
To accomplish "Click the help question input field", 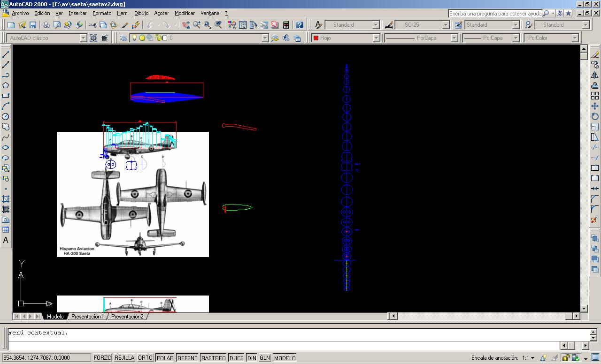I will pyautogui.click(x=495, y=14).
